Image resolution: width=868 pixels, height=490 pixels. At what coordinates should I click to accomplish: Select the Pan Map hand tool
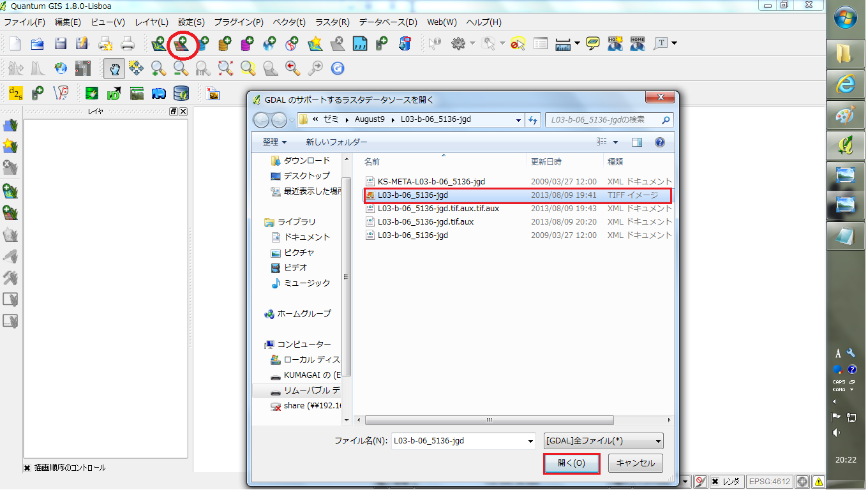115,68
